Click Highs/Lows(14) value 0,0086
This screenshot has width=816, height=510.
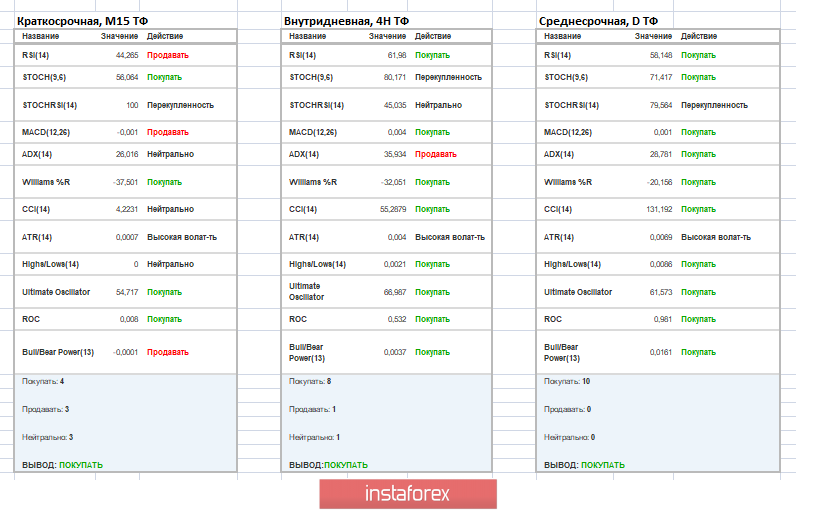[x=661, y=264]
